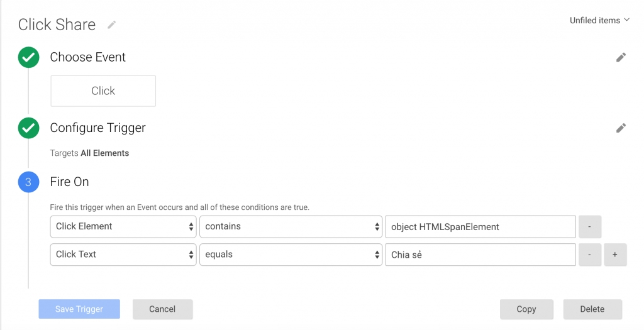Open the Click Element variable dropdown

[x=123, y=226]
